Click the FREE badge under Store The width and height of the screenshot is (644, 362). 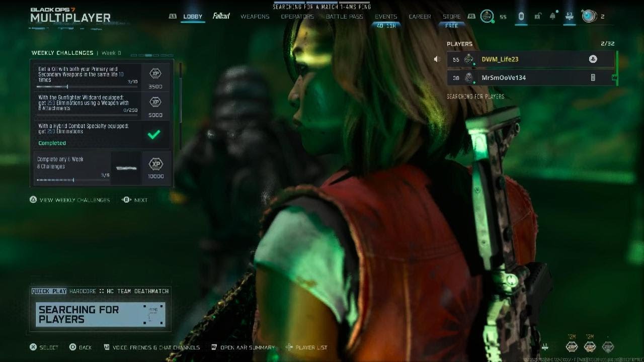coord(451,25)
